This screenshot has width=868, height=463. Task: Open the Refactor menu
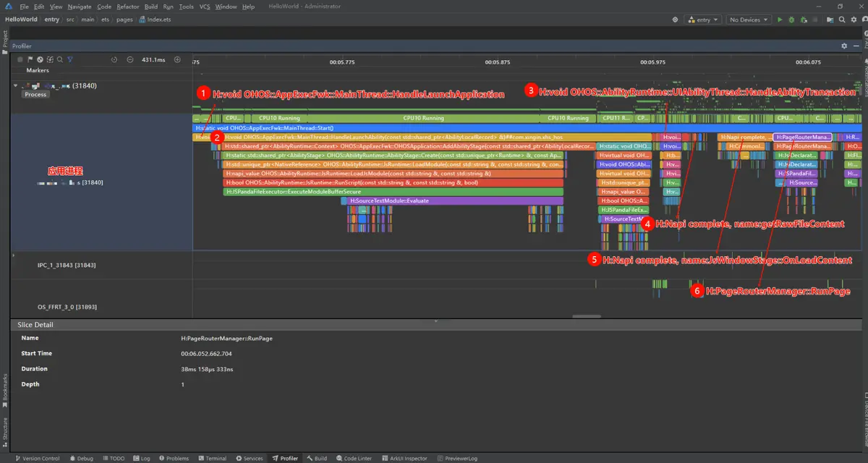128,7
